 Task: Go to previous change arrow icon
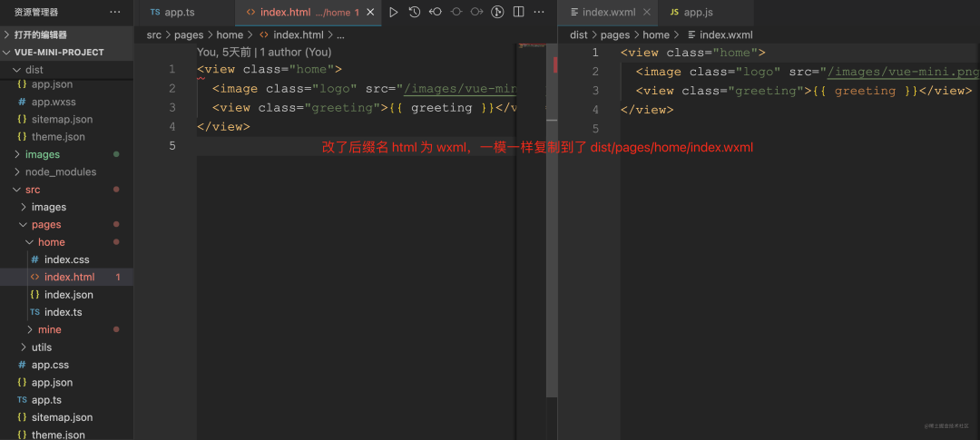tap(435, 12)
